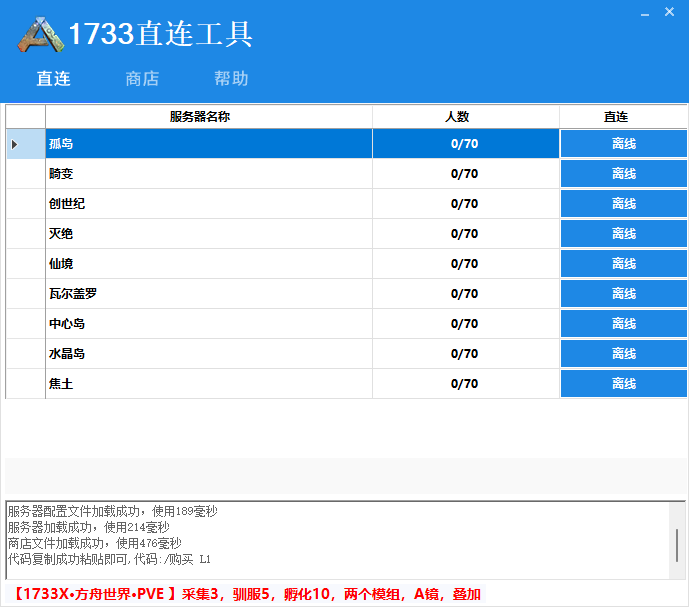Click the 0/70 player count for 中心岛
The width and height of the screenshot is (689, 607).
click(x=464, y=323)
